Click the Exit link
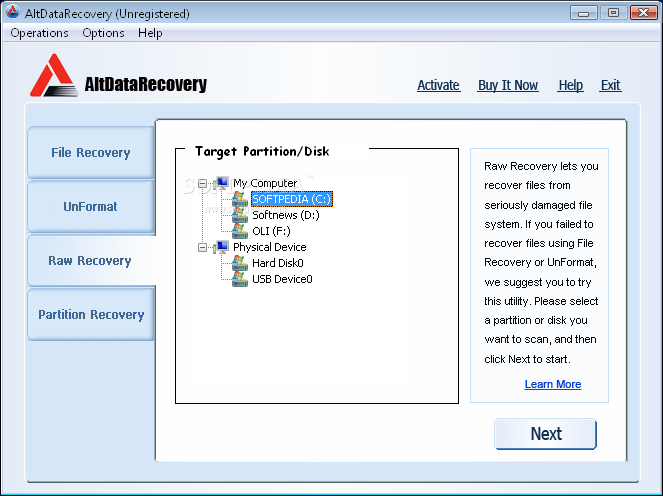Screen dimensions: 663x496 pyautogui.click(x=611, y=85)
